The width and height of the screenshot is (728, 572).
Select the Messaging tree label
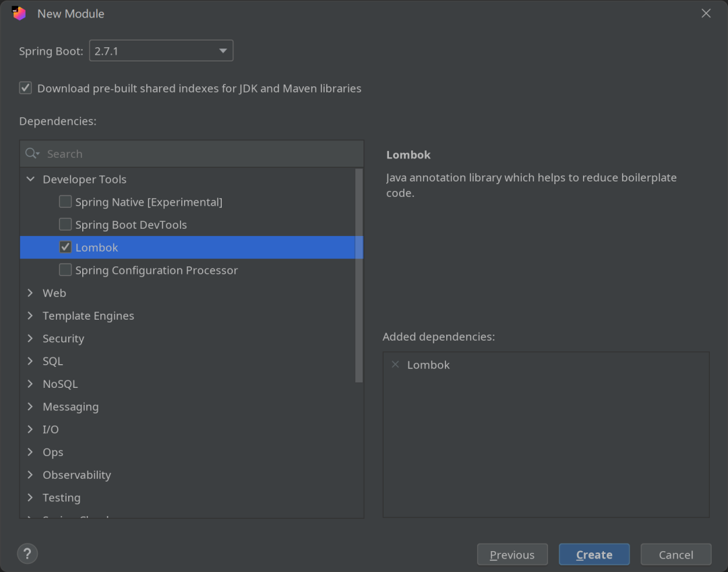tap(71, 407)
